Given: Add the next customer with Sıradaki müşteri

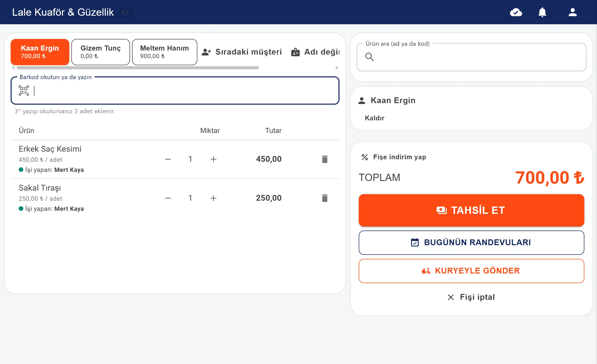Looking at the screenshot, I should click(242, 52).
